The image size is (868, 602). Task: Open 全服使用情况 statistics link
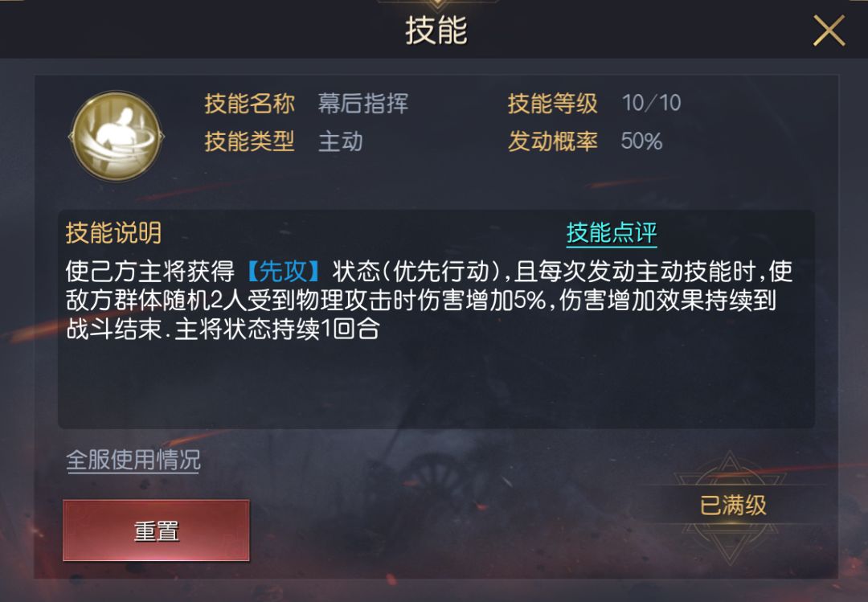click(x=133, y=461)
